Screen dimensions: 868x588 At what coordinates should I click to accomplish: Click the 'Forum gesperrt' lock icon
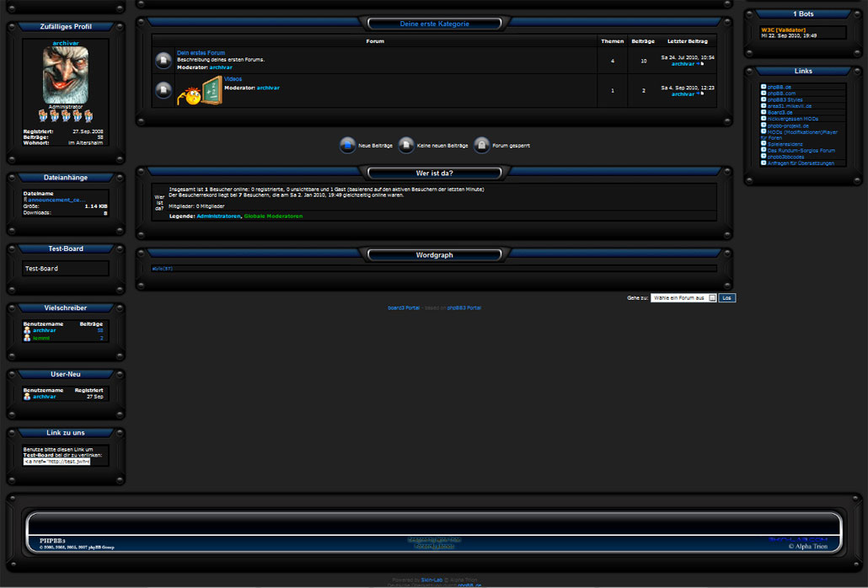[x=481, y=146]
